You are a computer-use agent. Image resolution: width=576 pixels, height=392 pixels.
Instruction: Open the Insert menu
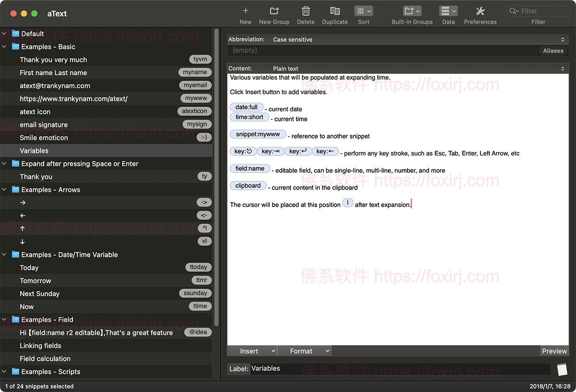pyautogui.click(x=252, y=351)
